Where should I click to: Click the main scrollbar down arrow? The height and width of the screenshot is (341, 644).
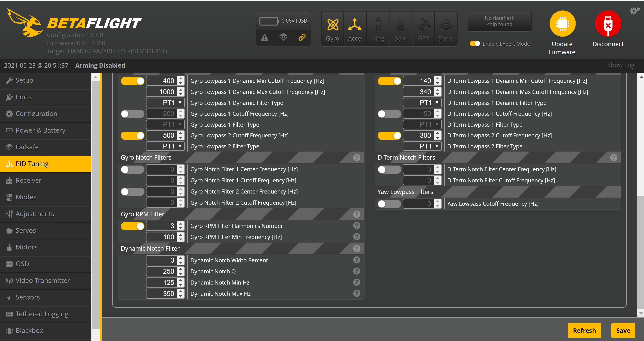pyautogui.click(x=641, y=314)
